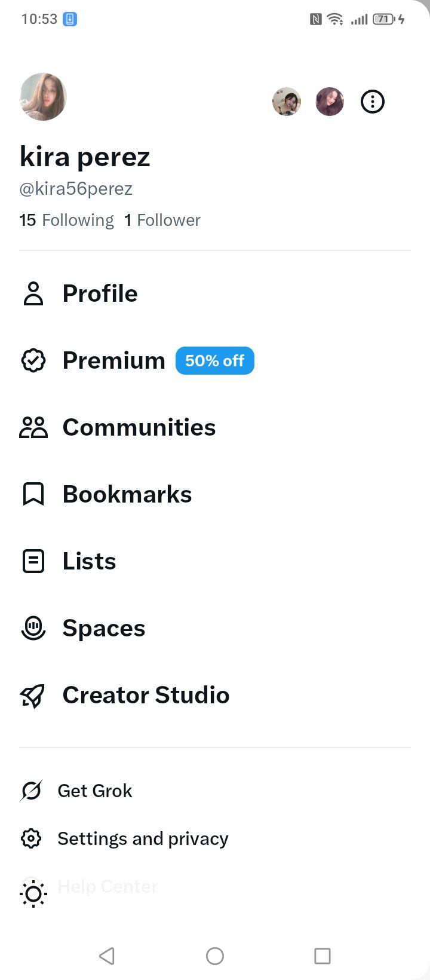The height and width of the screenshot is (980, 430).
Task: Tap the Settings gear icon
Action: pyautogui.click(x=31, y=838)
